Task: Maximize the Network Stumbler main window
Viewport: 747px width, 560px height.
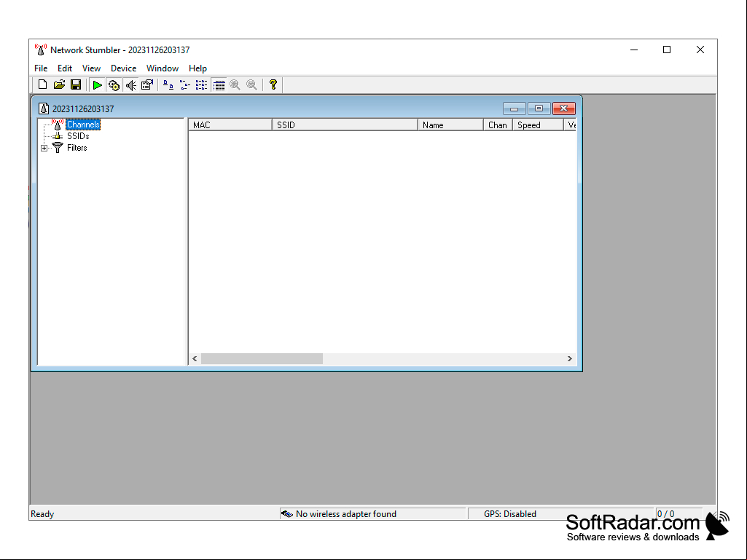Action: (667, 50)
